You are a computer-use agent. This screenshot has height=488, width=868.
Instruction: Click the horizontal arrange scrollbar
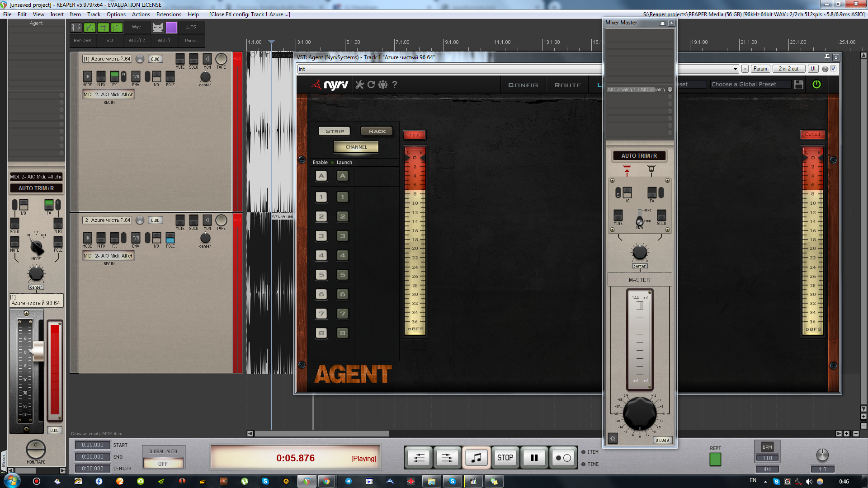[x=322, y=433]
